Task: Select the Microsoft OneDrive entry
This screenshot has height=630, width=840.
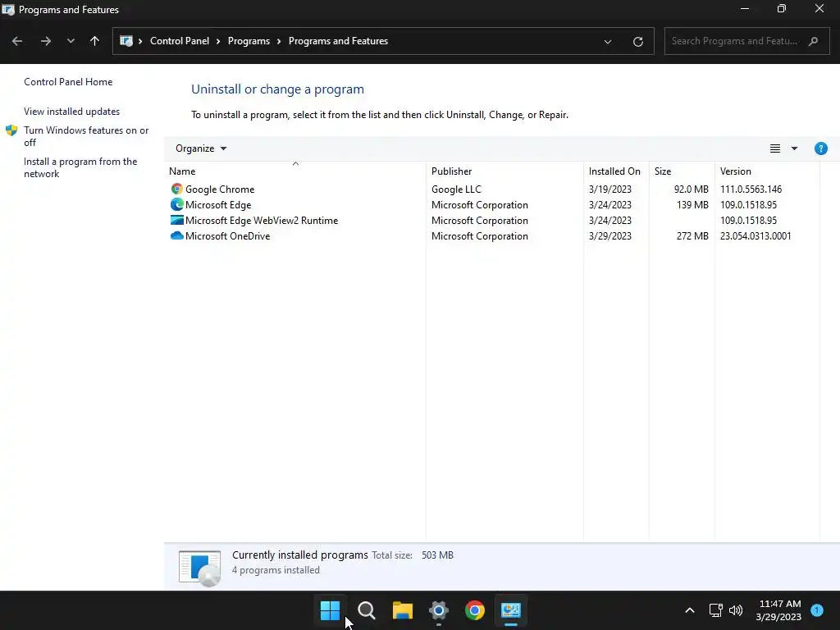Action: [x=228, y=235]
